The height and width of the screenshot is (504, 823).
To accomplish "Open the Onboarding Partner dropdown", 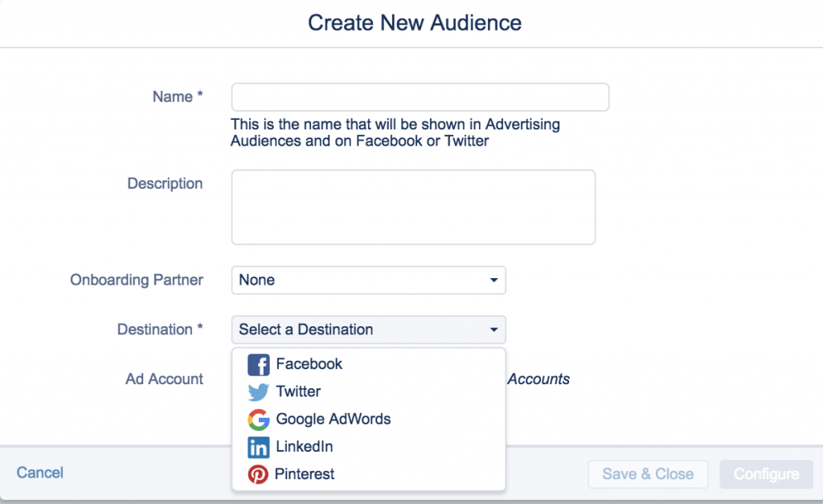I will pos(368,280).
